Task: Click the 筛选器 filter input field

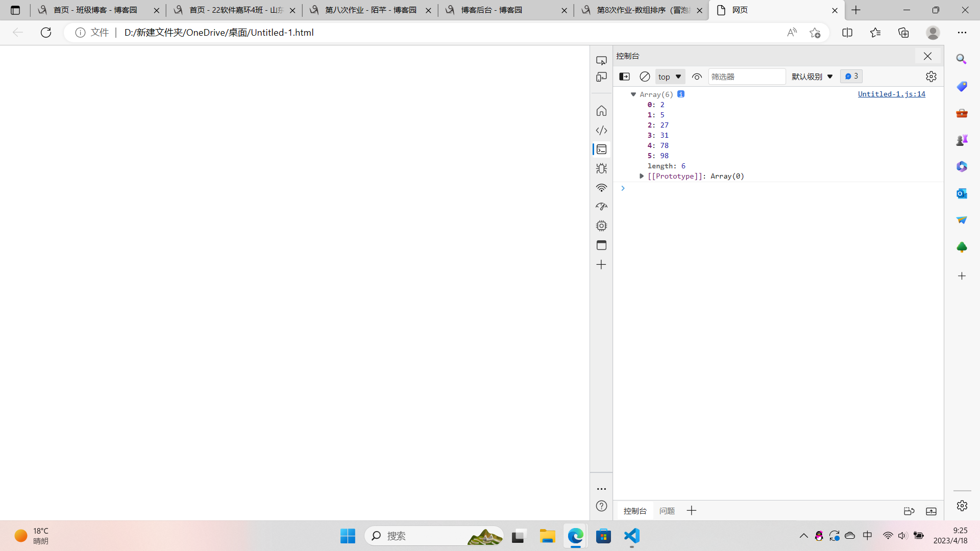Action: pyautogui.click(x=746, y=77)
